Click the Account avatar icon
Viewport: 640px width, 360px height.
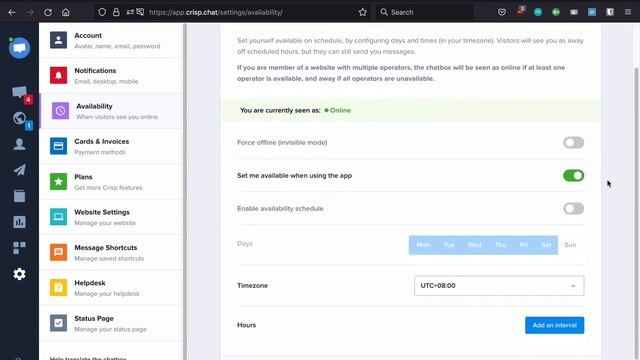(58, 40)
